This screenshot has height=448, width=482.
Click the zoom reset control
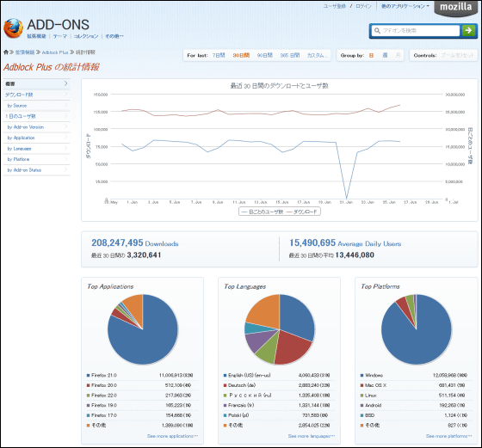coord(457,55)
